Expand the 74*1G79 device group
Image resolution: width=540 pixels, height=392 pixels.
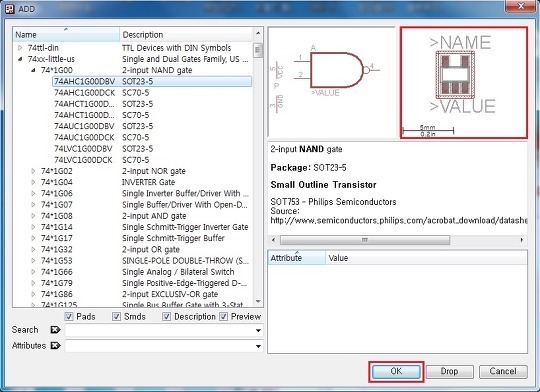(33, 283)
